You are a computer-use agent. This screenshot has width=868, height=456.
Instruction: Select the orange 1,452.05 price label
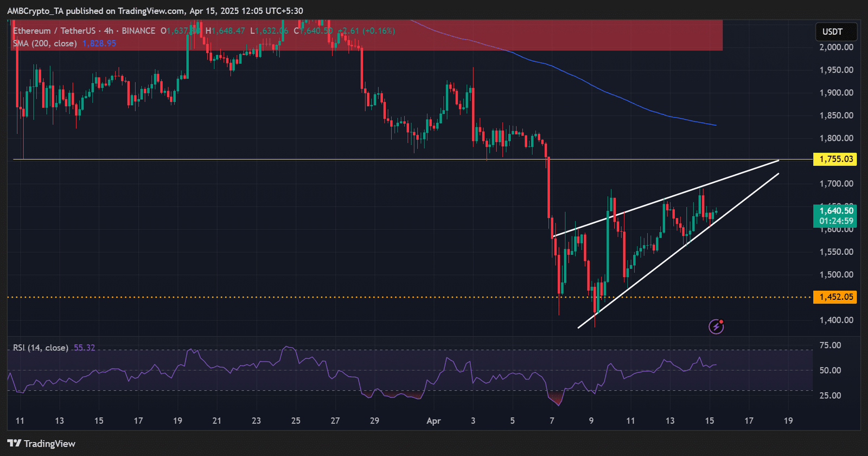pyautogui.click(x=835, y=297)
